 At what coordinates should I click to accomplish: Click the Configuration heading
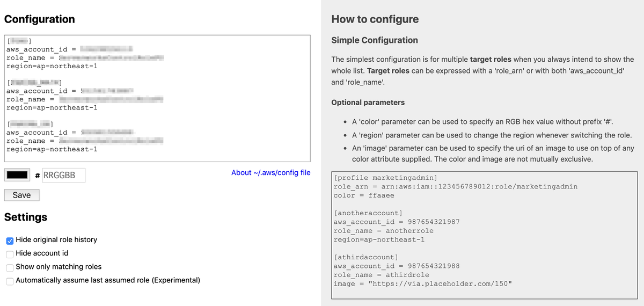point(39,19)
